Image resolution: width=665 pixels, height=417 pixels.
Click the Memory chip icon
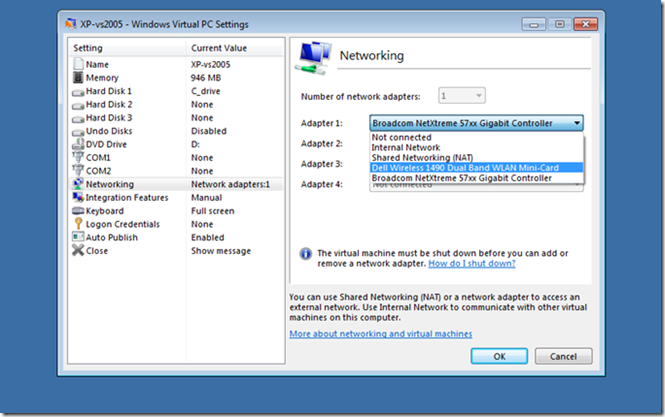(x=78, y=77)
